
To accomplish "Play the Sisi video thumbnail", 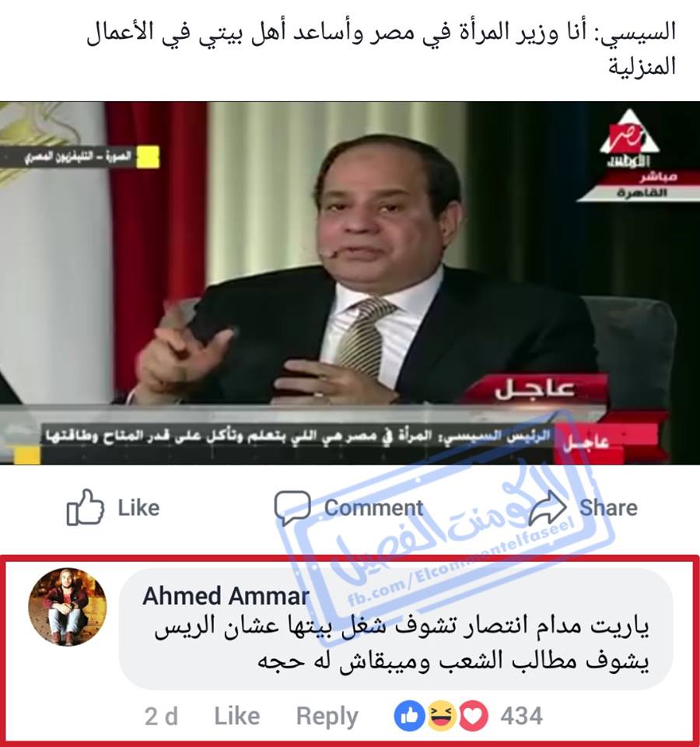I will [x=350, y=283].
